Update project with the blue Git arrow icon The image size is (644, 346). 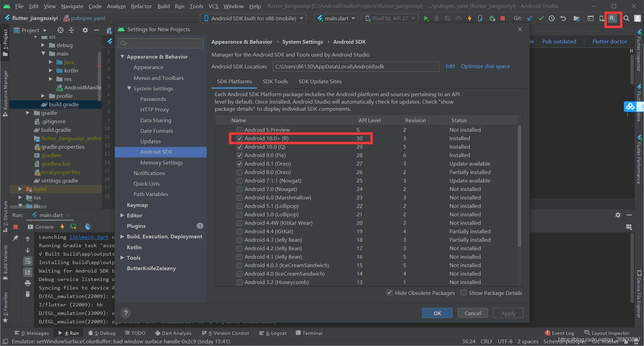click(x=530, y=18)
